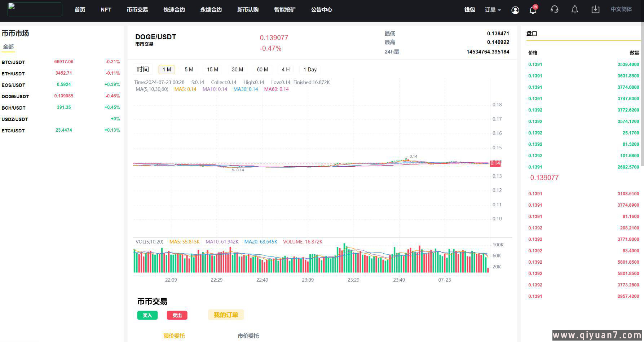Click the download app icon
This screenshot has width=644, height=342.
click(x=595, y=10)
